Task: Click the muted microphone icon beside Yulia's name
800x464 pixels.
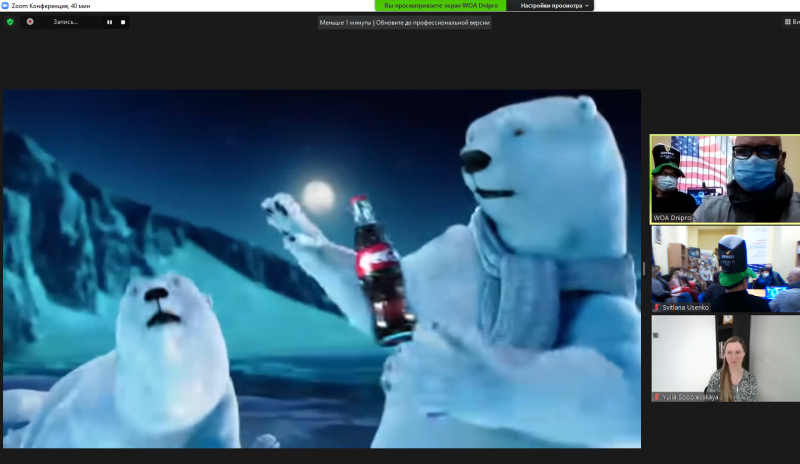Action: 657,397
